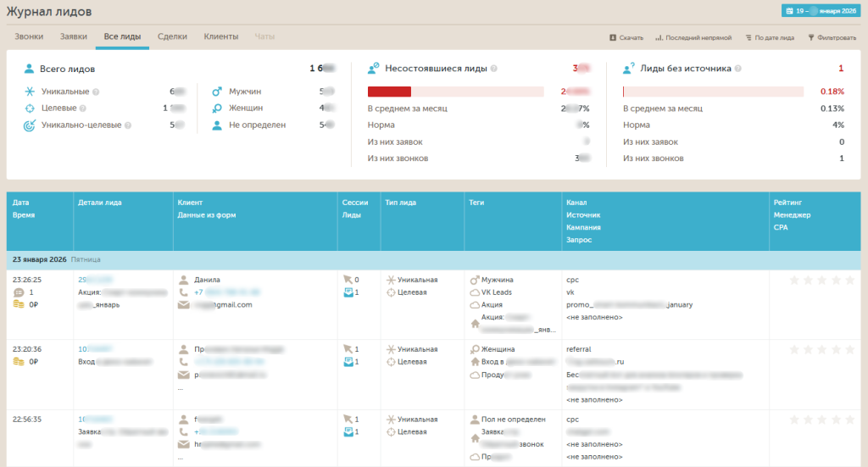Click the coins icon in the 23:20:36 row
The height and width of the screenshot is (467, 868).
coord(18,361)
